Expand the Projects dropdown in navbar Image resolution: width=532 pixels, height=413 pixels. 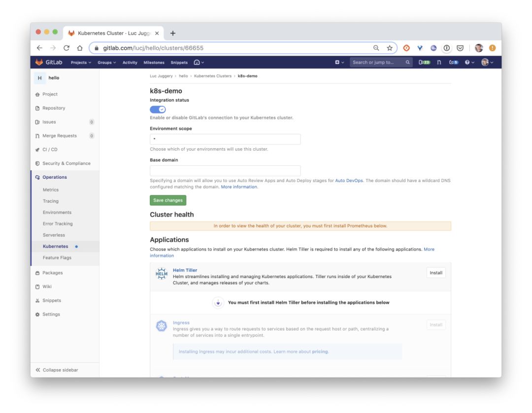(81, 63)
